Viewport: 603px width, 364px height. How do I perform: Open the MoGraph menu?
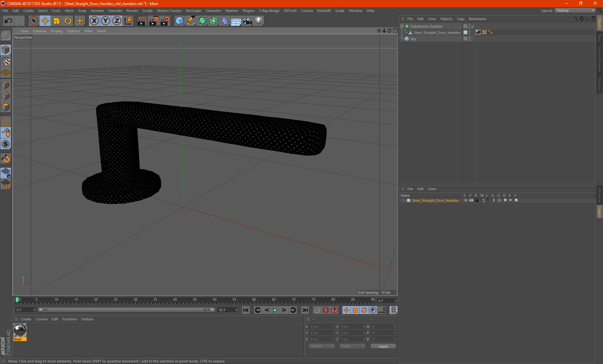[x=193, y=11]
